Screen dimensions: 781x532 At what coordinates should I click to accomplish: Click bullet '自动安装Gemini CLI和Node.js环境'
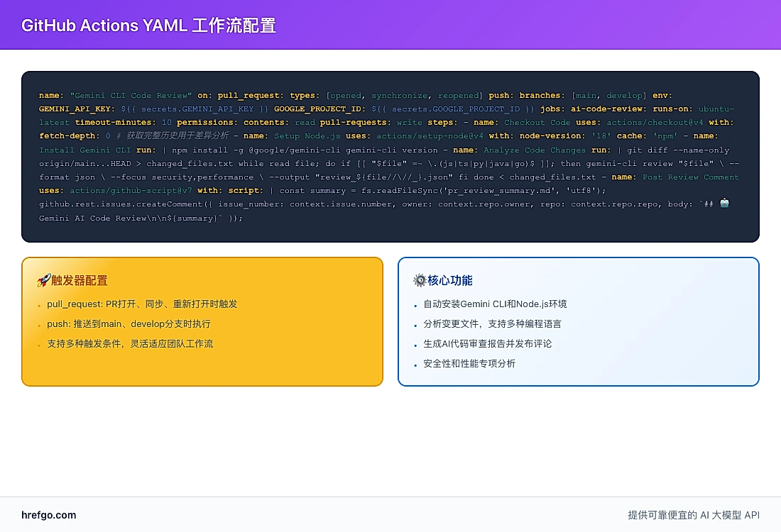495,304
